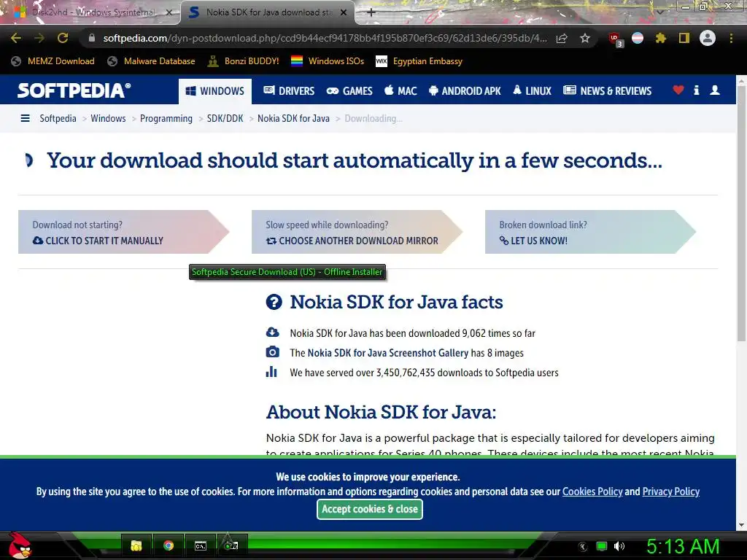Close the Nokia SDK for Java tab

point(343,12)
